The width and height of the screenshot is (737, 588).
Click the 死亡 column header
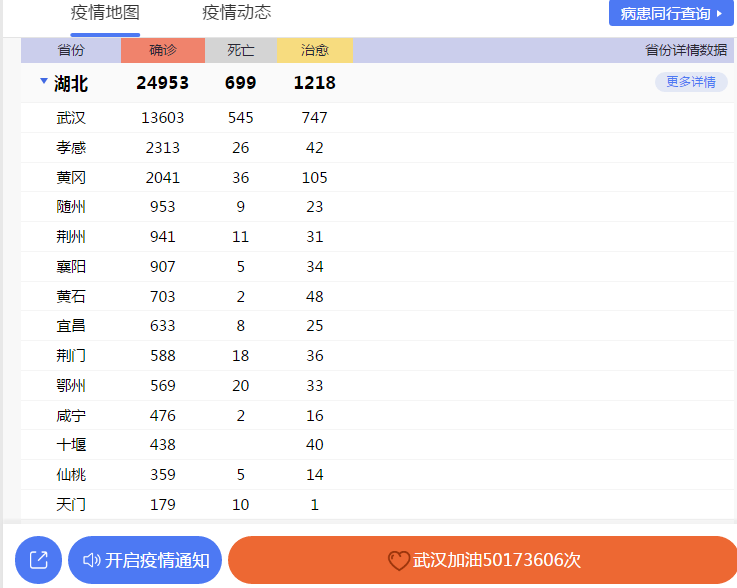pyautogui.click(x=241, y=50)
